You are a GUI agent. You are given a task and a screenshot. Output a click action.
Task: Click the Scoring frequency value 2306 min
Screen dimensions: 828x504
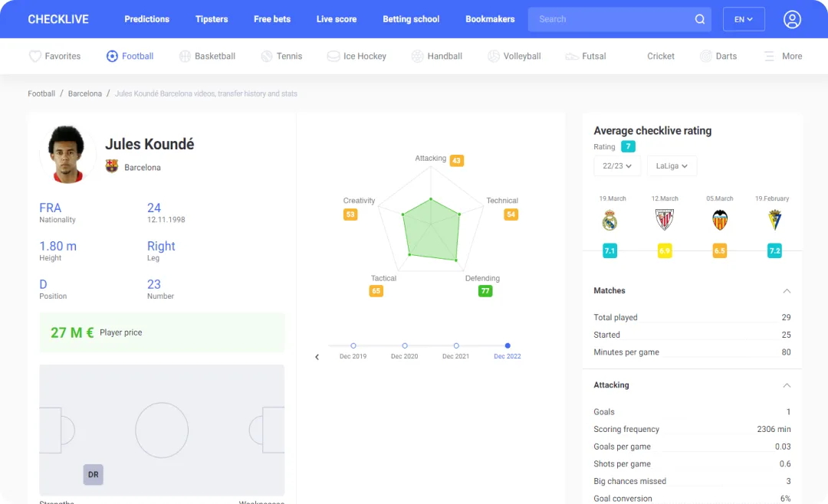(x=774, y=429)
